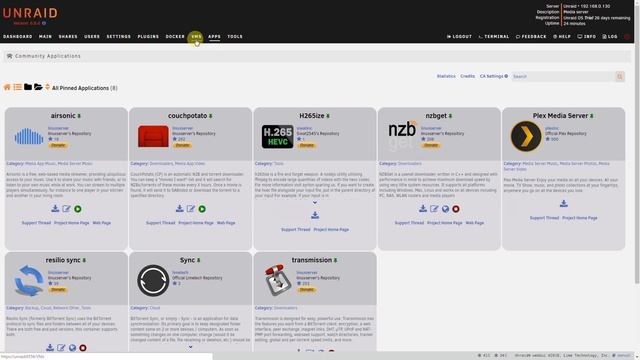Reinstall airsonic via its download icon
640x360 pixels.
[55, 209]
